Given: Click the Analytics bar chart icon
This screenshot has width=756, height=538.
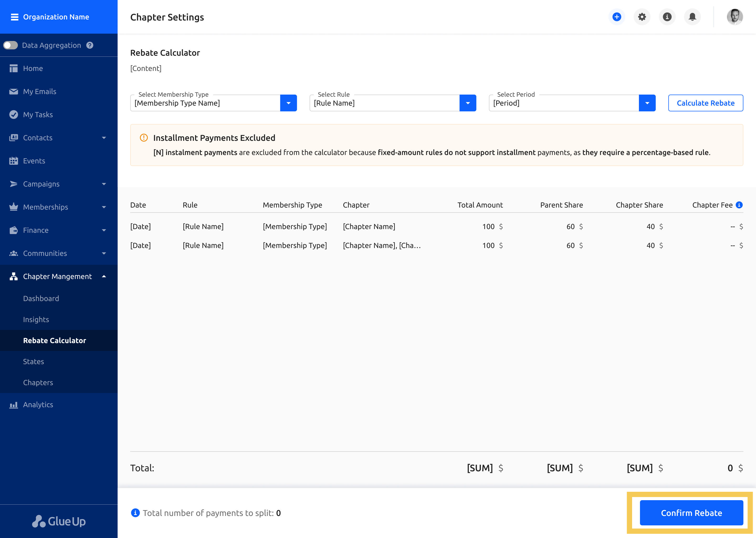Looking at the screenshot, I should [14, 405].
